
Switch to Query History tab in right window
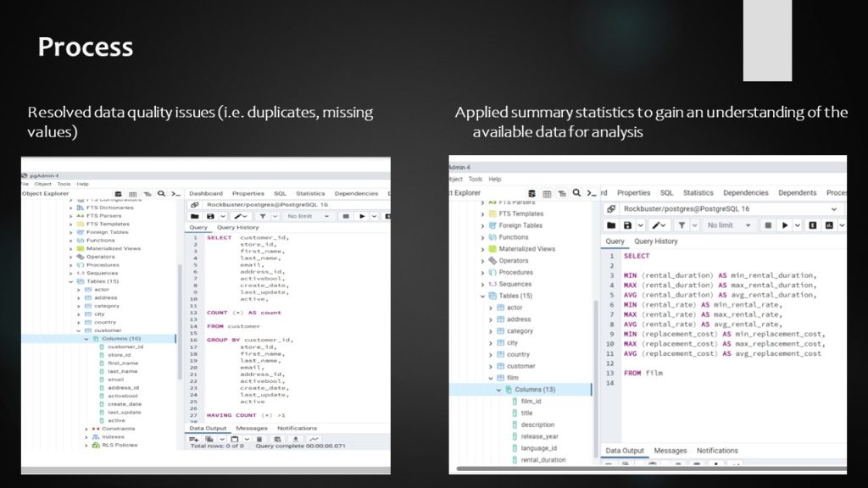[656, 241]
